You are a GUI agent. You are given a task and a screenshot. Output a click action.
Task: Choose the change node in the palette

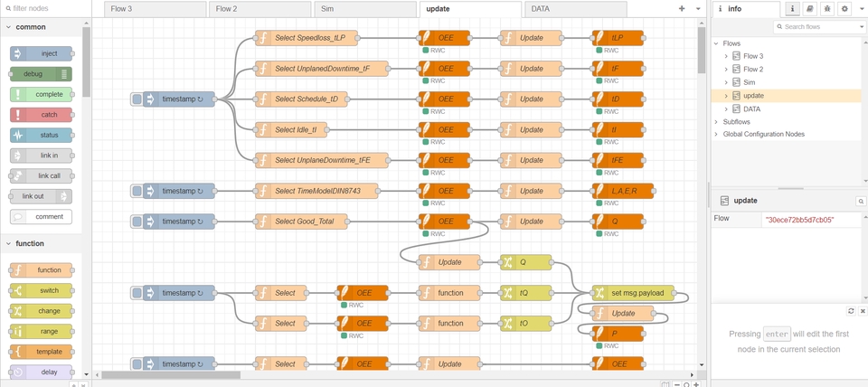[41, 311]
